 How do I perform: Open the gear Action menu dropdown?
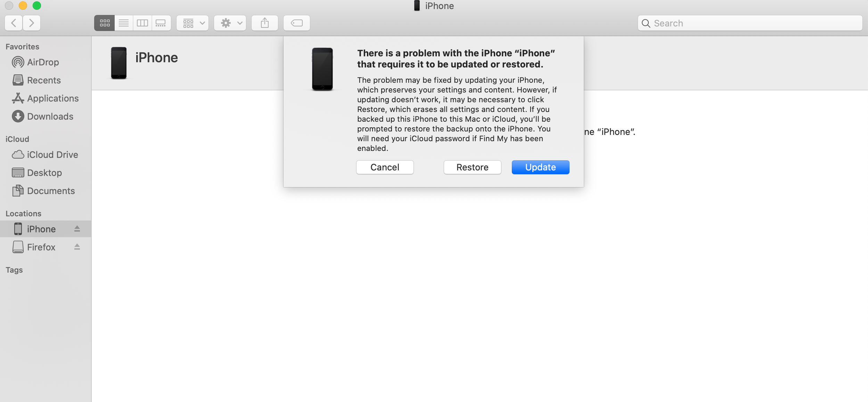pos(230,23)
